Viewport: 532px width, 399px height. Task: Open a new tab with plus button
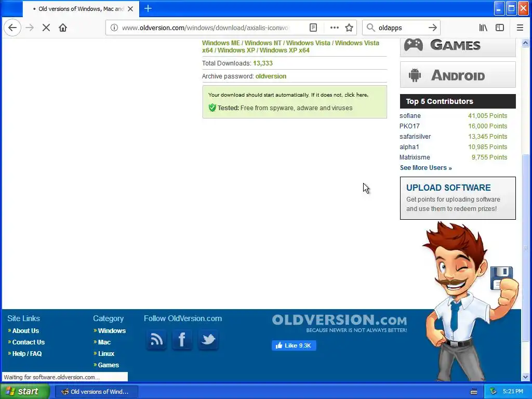tap(148, 8)
